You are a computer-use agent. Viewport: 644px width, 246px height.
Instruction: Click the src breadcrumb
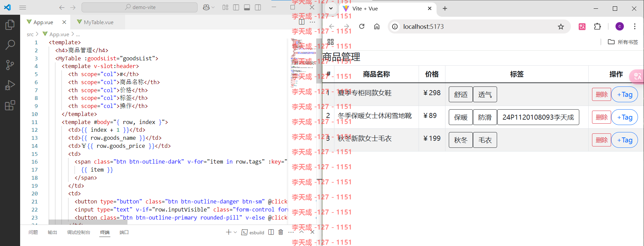coord(30,34)
